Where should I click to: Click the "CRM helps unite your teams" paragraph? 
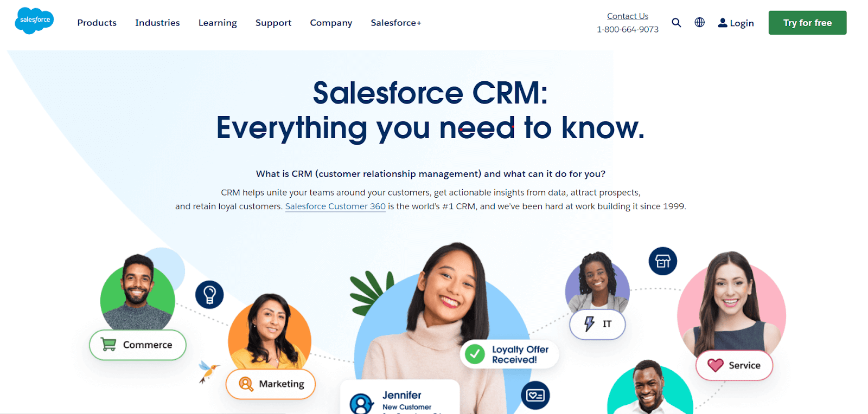tap(431, 199)
